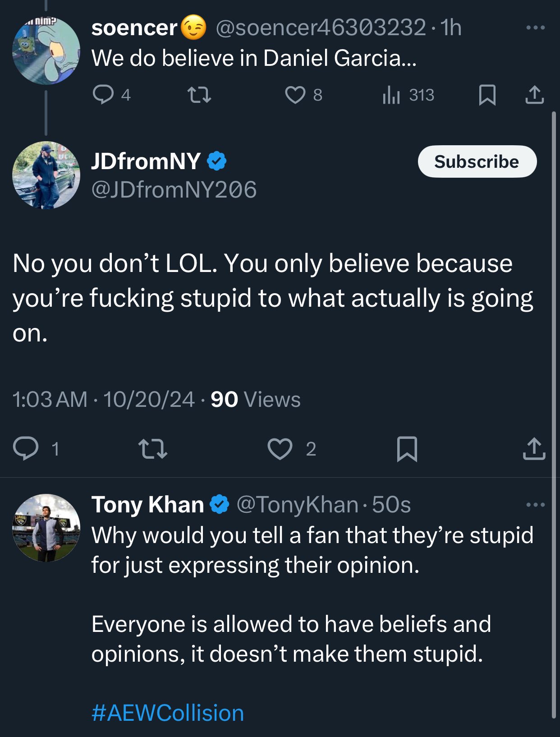Viewport: 560px width, 737px height.
Task: Like JDfromNY's tweet
Action: [280, 449]
